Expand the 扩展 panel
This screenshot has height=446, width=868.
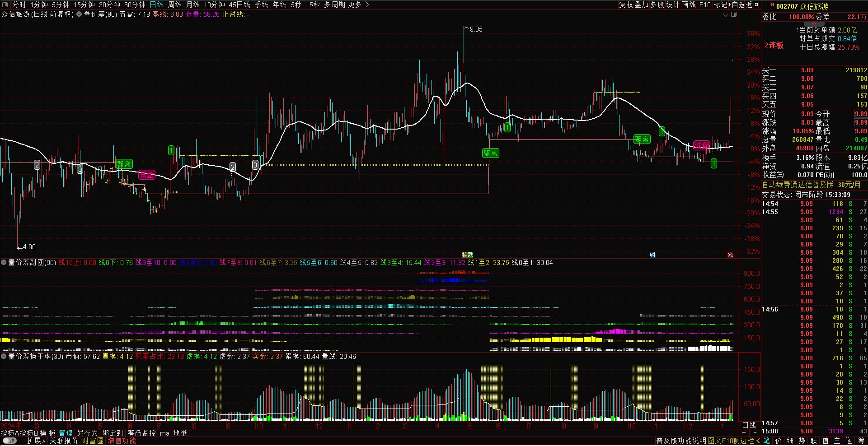pyautogui.click(x=37, y=441)
